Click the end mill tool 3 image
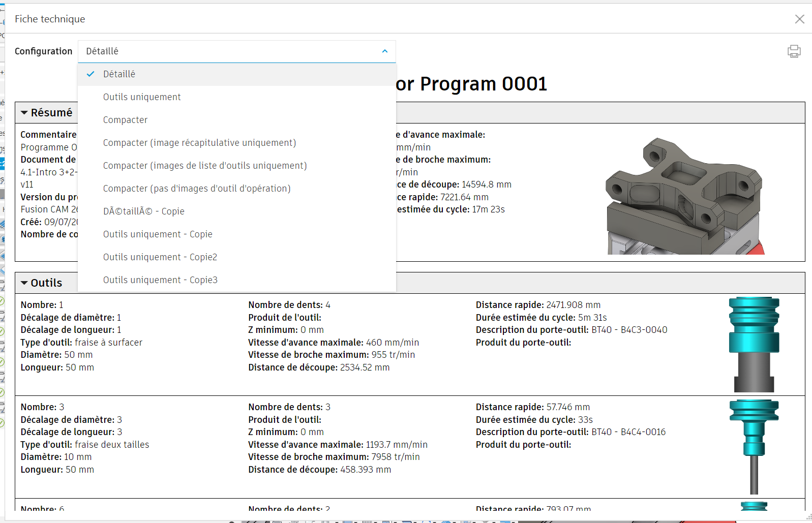The image size is (812, 523). [754, 446]
